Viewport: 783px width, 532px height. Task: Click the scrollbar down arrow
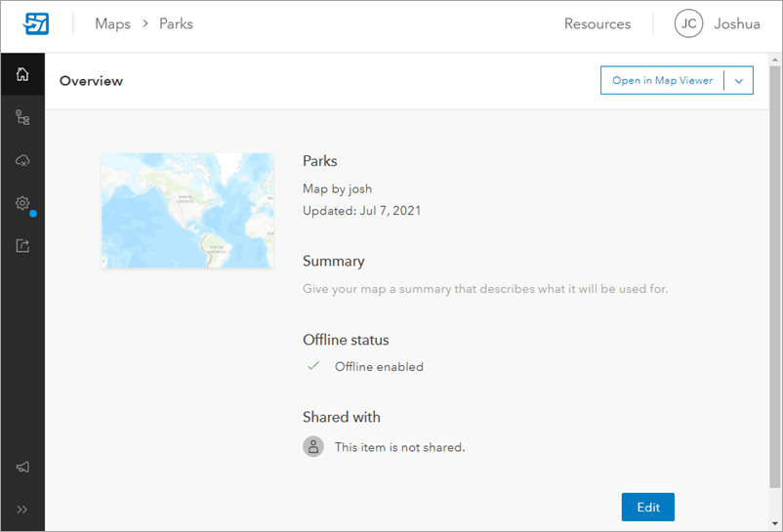coord(774,523)
